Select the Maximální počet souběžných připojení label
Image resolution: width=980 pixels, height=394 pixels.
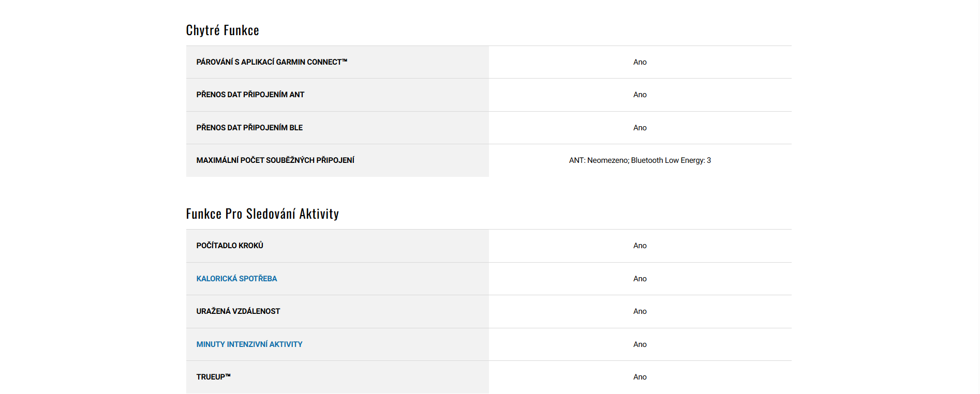tap(275, 160)
